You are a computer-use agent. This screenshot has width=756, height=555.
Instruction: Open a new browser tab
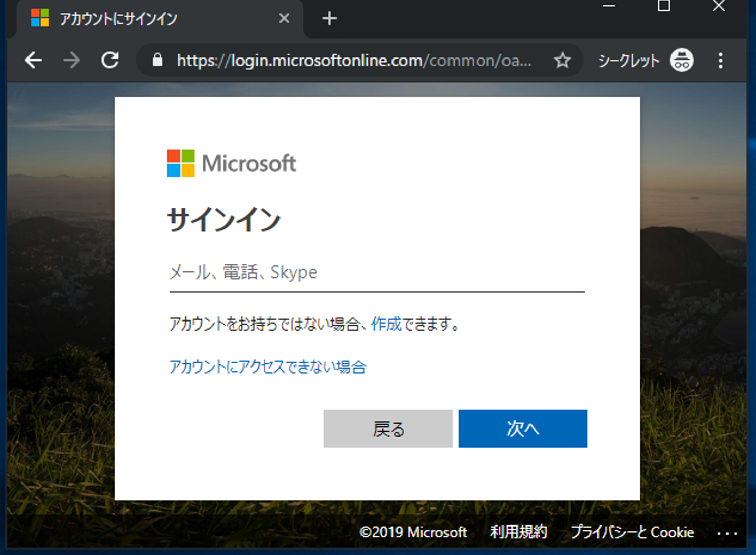(x=329, y=19)
